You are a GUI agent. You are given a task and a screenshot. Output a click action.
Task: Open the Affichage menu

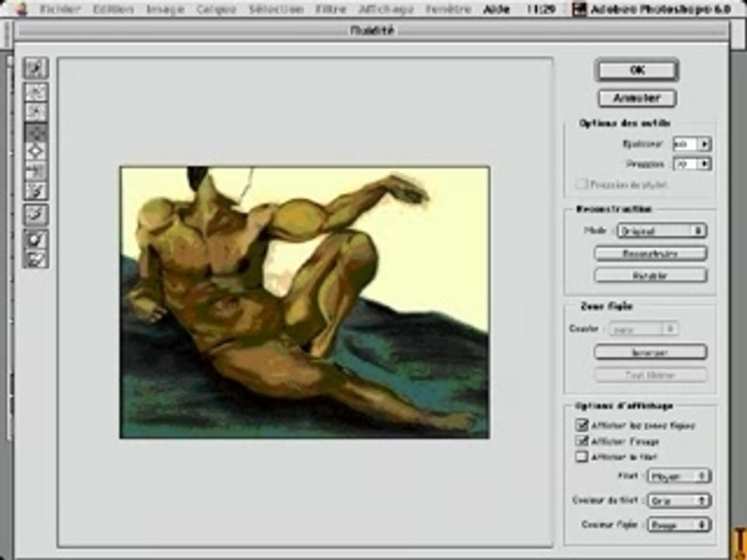click(x=386, y=9)
